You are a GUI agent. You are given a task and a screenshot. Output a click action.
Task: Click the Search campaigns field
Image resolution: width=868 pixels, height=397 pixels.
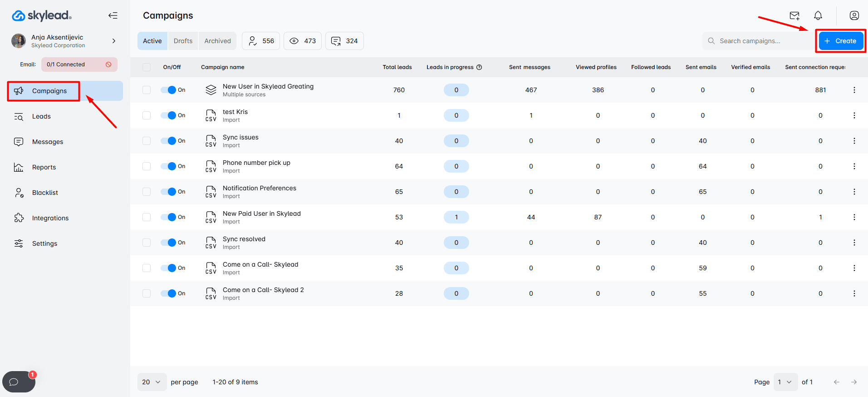pos(758,41)
